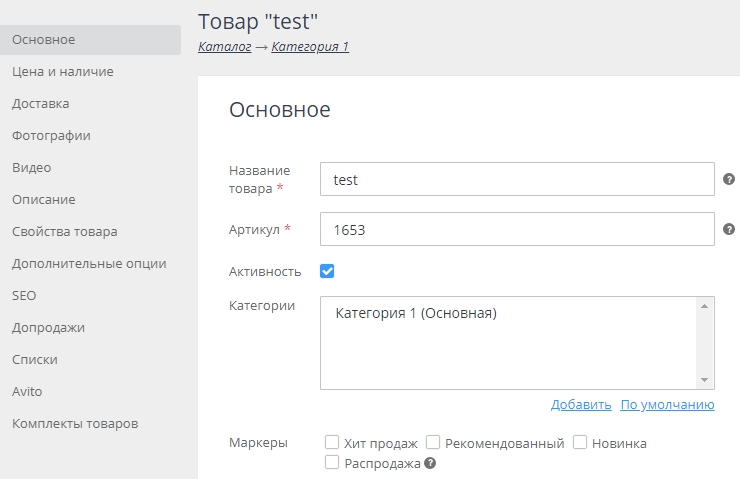
Task: Toggle the Активность checkbox
Action: pos(327,271)
